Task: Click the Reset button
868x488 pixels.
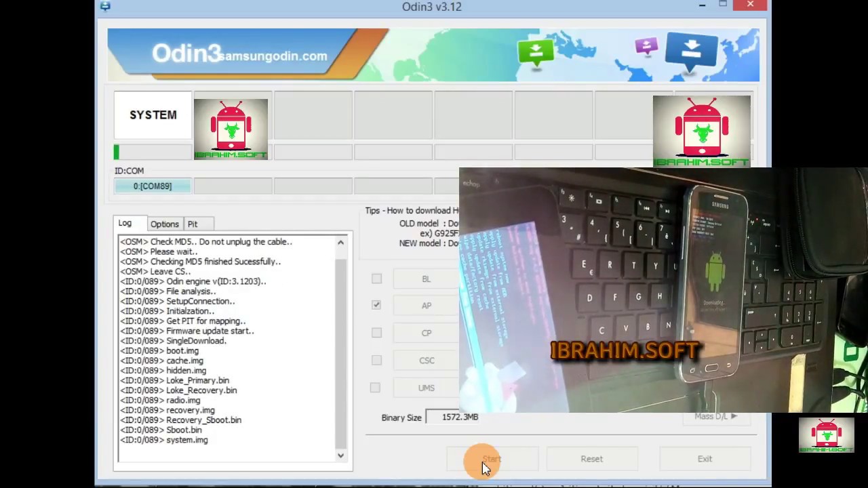Action: [592, 459]
